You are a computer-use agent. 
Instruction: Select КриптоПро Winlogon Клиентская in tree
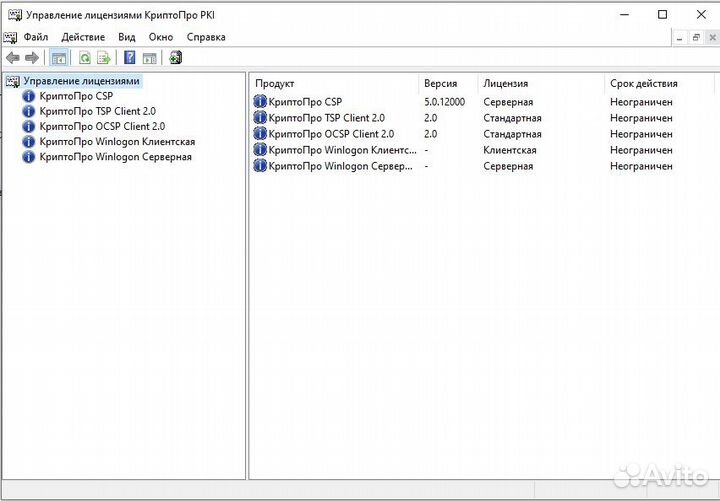pos(117,142)
